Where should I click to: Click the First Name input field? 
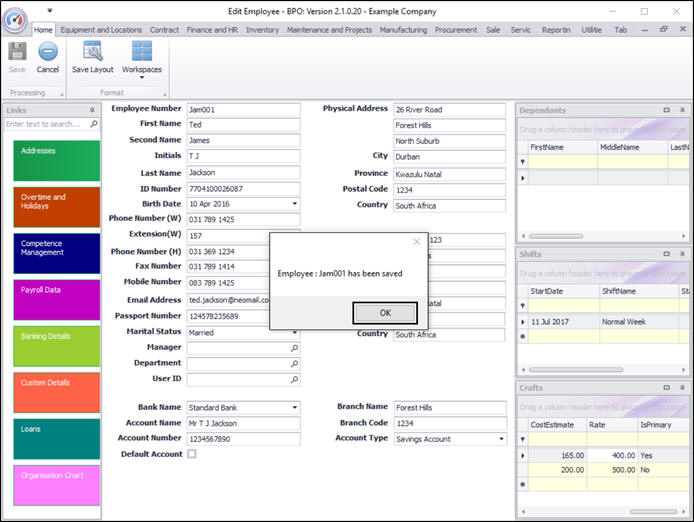[x=243, y=125]
